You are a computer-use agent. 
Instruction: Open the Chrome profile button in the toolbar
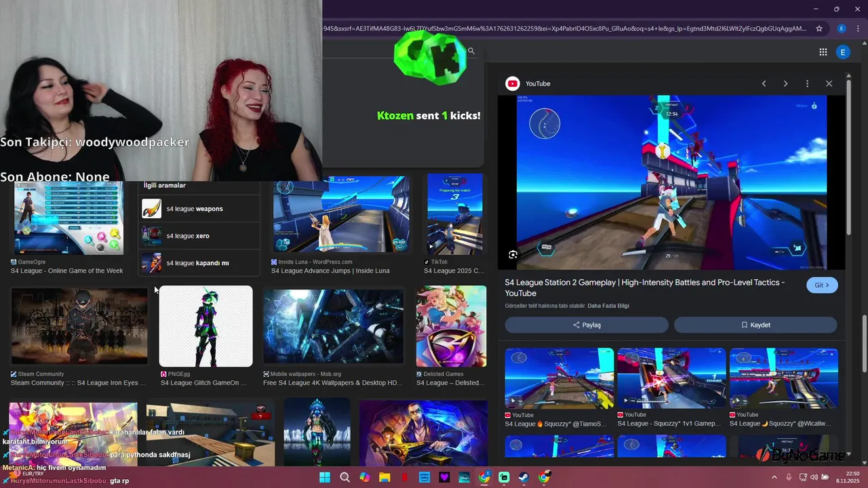point(842,28)
